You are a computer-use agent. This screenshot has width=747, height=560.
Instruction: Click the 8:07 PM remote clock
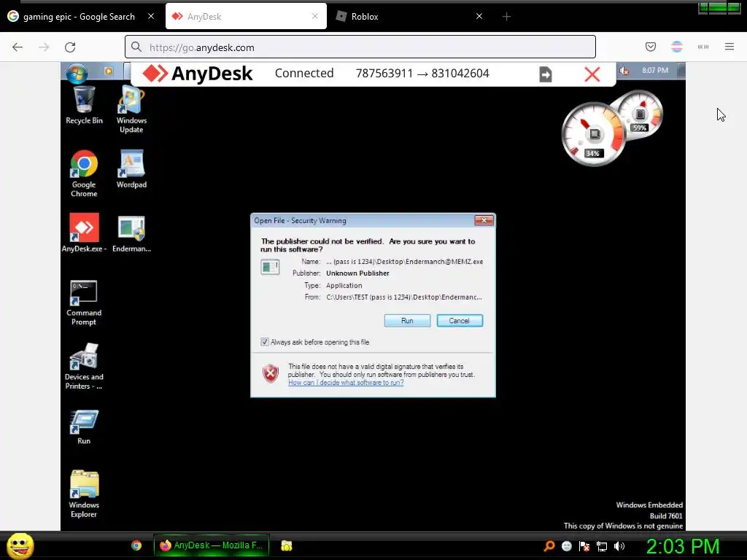[x=655, y=71]
